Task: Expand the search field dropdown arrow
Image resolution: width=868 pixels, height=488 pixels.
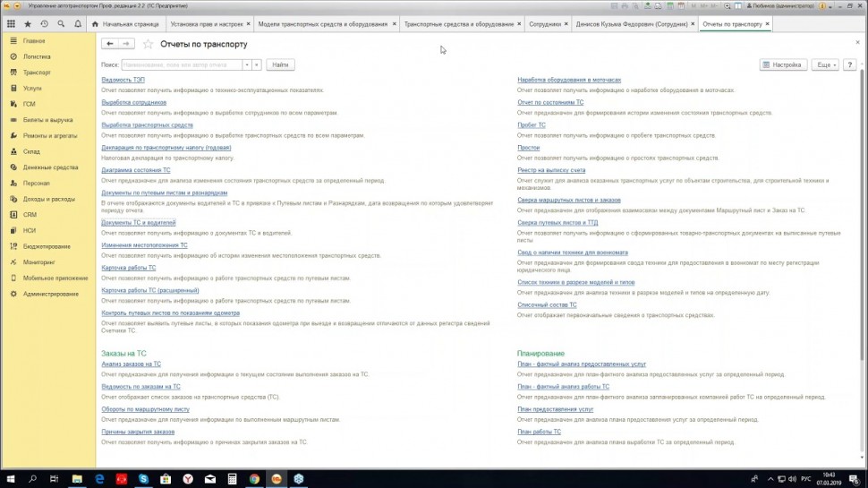Action: [x=257, y=65]
